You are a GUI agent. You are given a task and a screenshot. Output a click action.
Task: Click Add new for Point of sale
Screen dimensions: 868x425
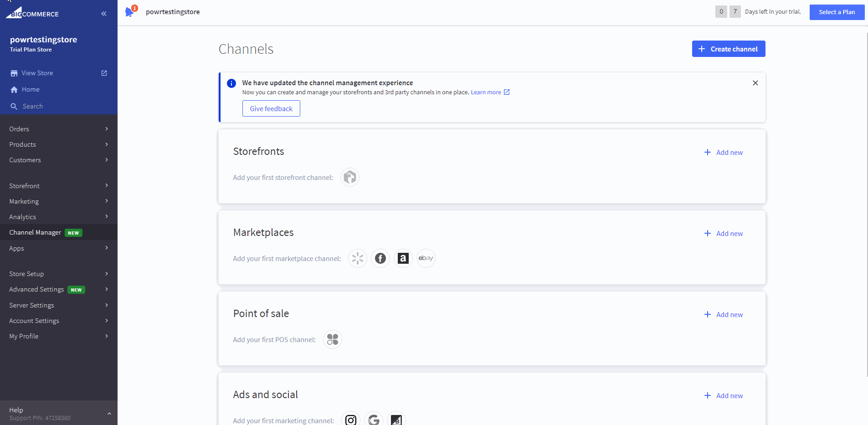(x=724, y=315)
